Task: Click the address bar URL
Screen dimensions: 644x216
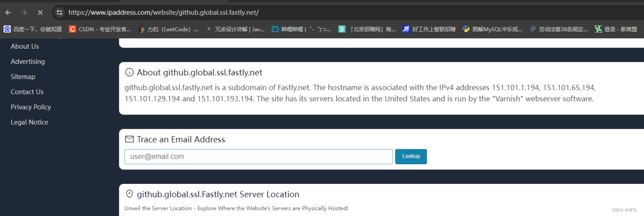Action: coord(164,12)
